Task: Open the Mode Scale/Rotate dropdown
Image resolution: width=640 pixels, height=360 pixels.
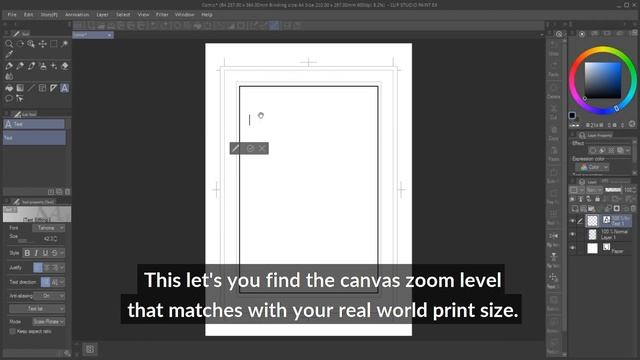Action: pos(49,322)
